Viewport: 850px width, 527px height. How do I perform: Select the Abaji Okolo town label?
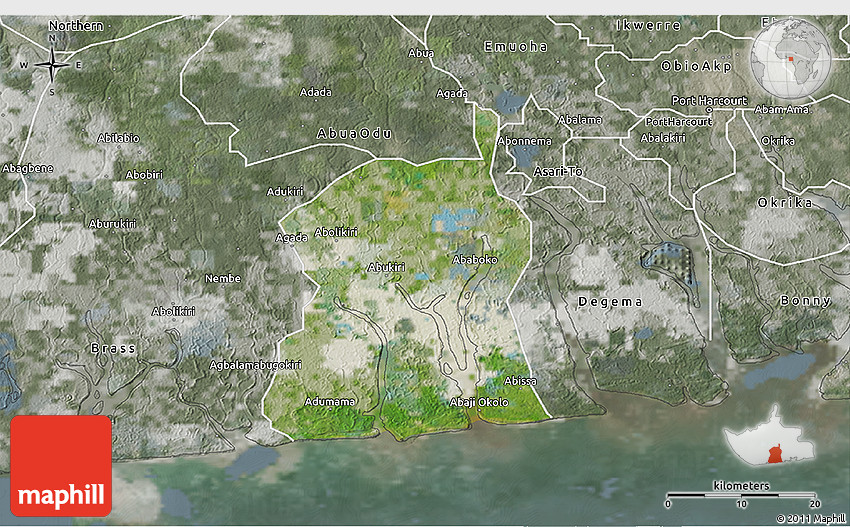[x=479, y=402]
